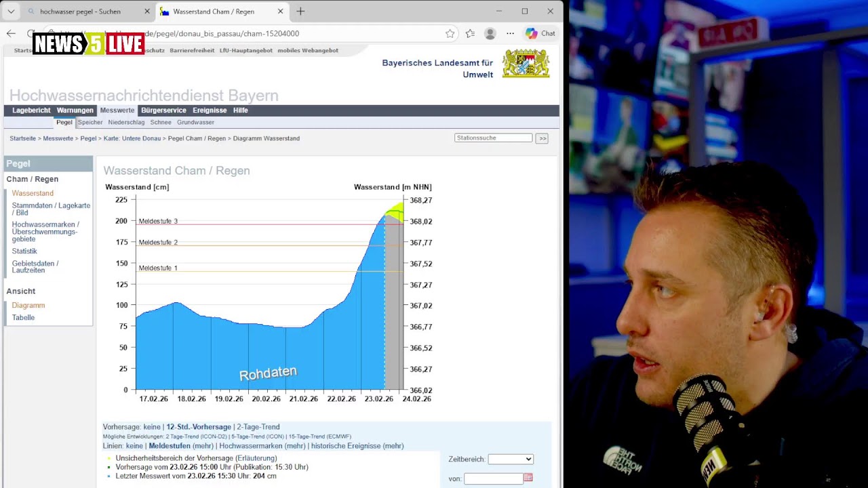The width and height of the screenshot is (868, 488).
Task: Close the 'hochwasser pegel - Suchen' tab
Action: coord(147,12)
